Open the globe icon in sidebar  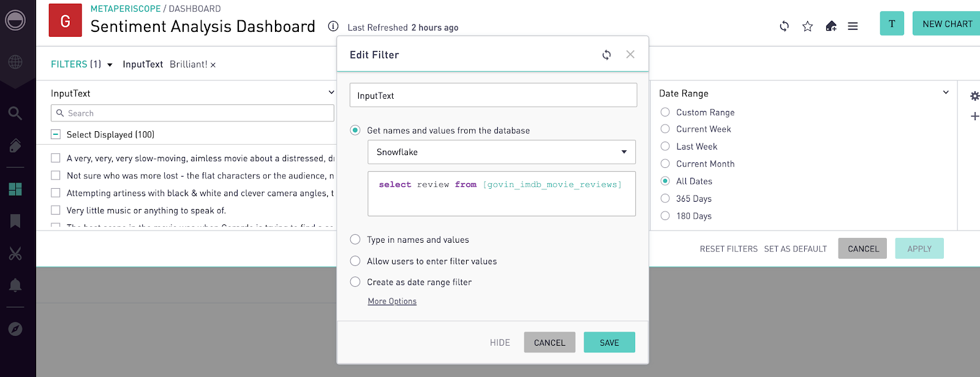tap(15, 62)
